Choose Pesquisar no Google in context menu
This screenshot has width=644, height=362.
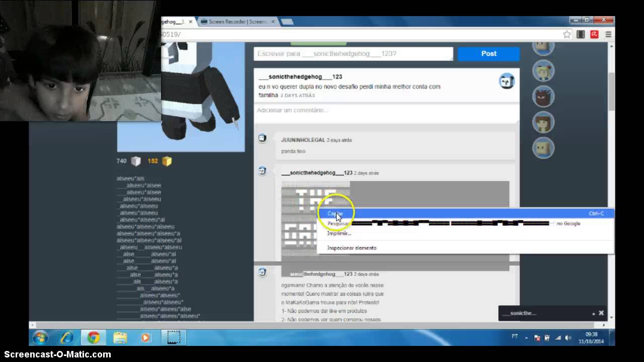(465, 223)
